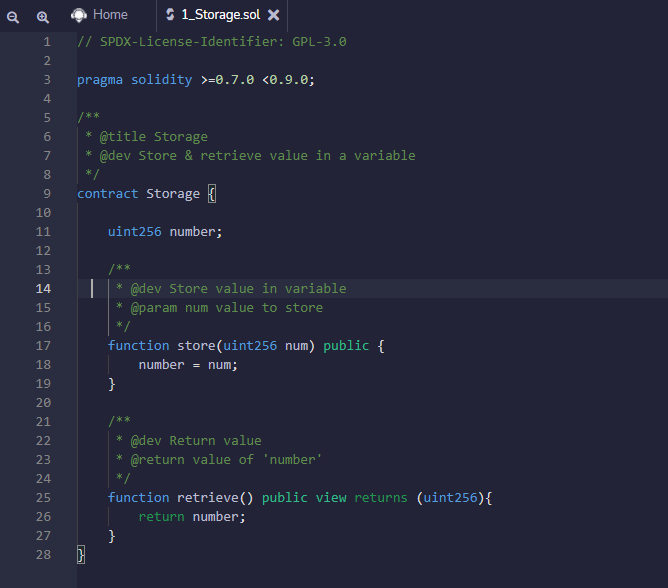Click '@dev Store & retrieve value in a variable' comment
The height and width of the screenshot is (588, 668).
tap(250, 156)
